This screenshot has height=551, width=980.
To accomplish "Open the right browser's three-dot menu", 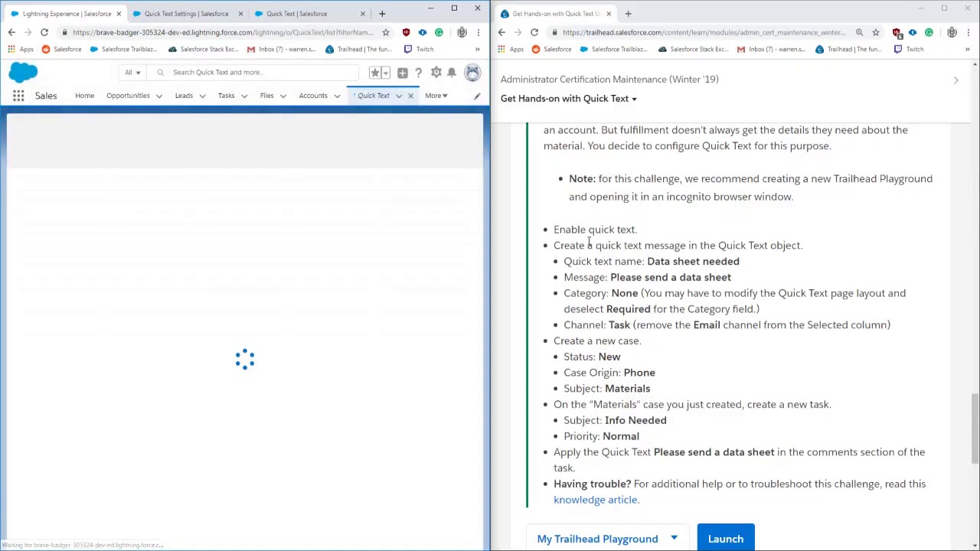I will (968, 32).
